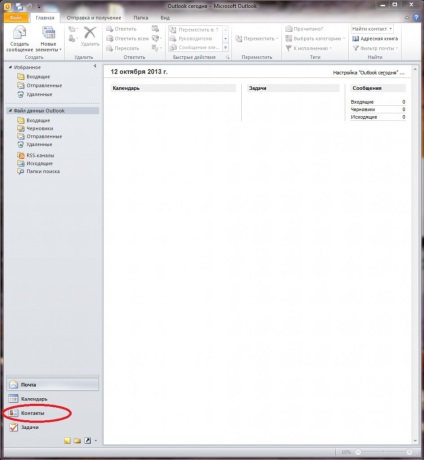
Task: Switch to the Папка ribbon tab
Action: tap(141, 18)
